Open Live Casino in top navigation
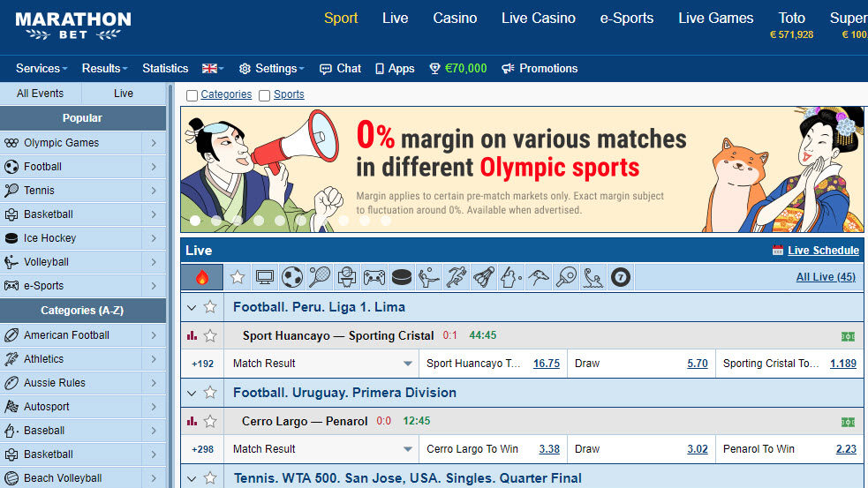The height and width of the screenshot is (488, 868). (x=538, y=19)
